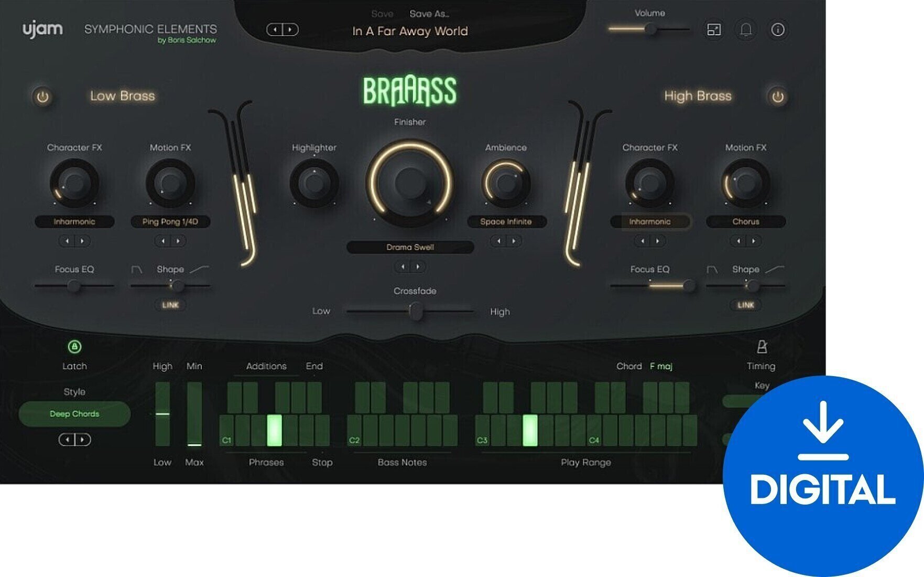Adjust the Low Brass Shape slider

(170, 286)
